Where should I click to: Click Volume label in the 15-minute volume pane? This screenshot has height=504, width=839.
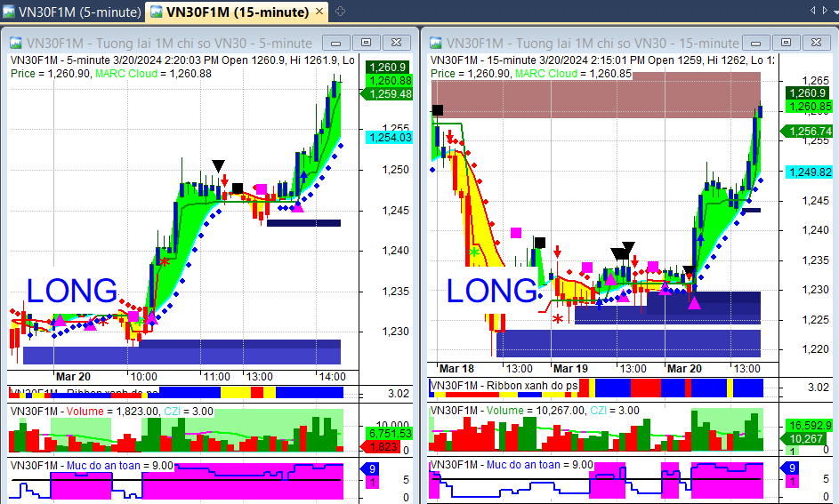click(x=505, y=411)
